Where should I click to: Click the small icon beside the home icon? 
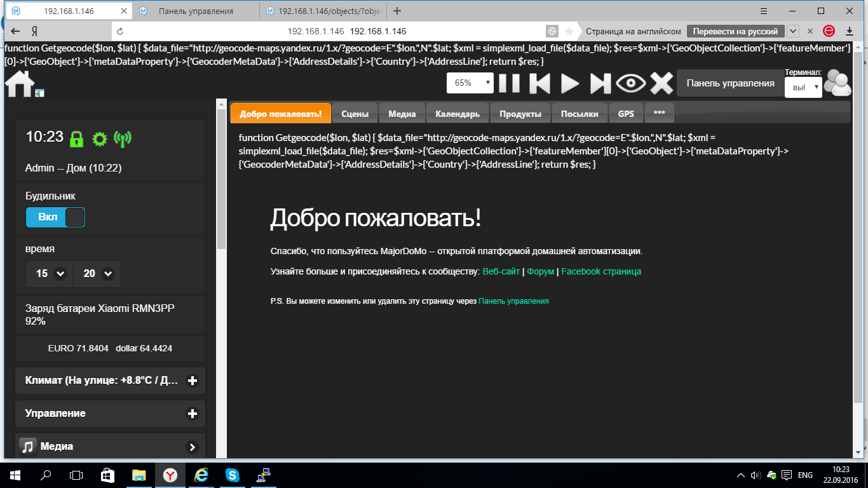[39, 93]
